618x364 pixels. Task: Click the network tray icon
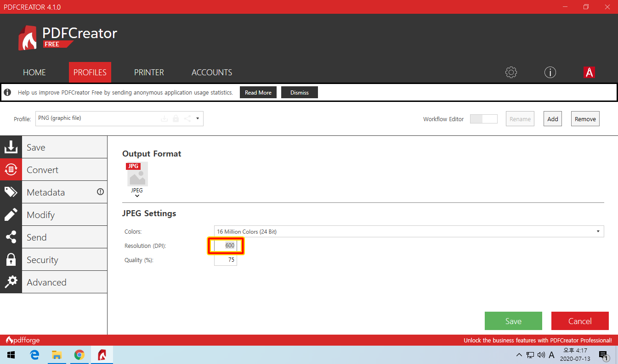pos(530,355)
